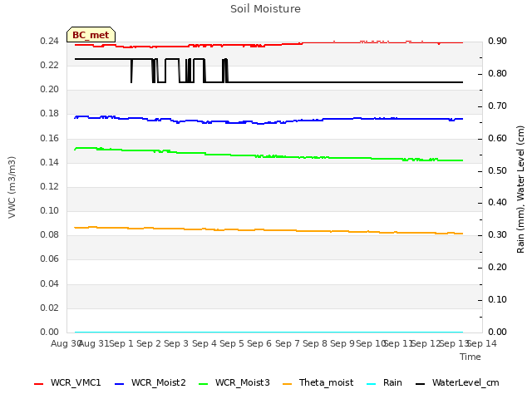Click the Sep 4 x-axis tick label

(204, 343)
